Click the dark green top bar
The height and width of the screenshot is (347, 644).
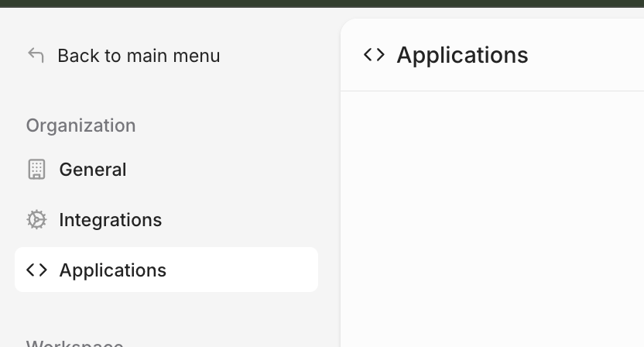point(322,4)
